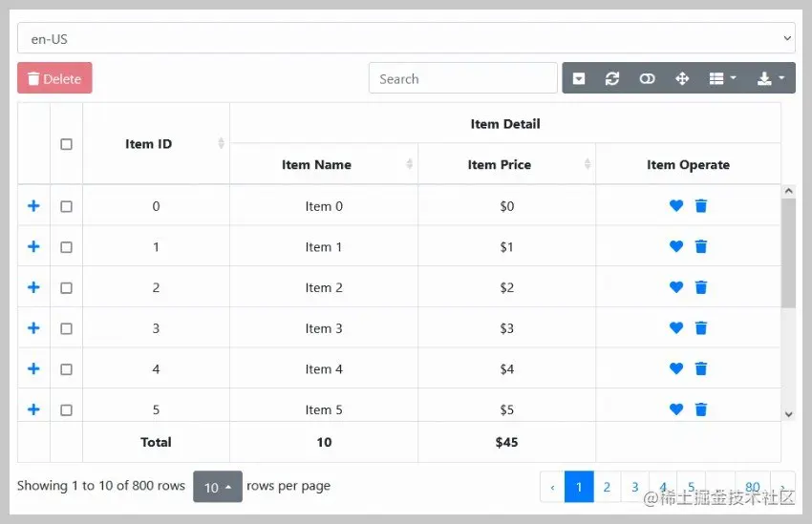Image resolution: width=812 pixels, height=524 pixels.
Task: Expand detail row for Item 0
Action: point(33,206)
